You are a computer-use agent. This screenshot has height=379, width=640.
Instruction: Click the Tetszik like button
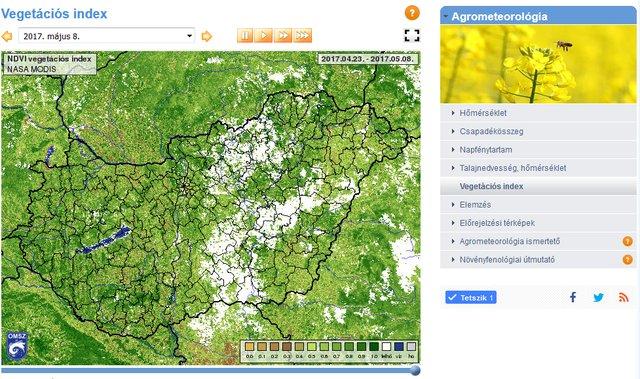click(471, 297)
